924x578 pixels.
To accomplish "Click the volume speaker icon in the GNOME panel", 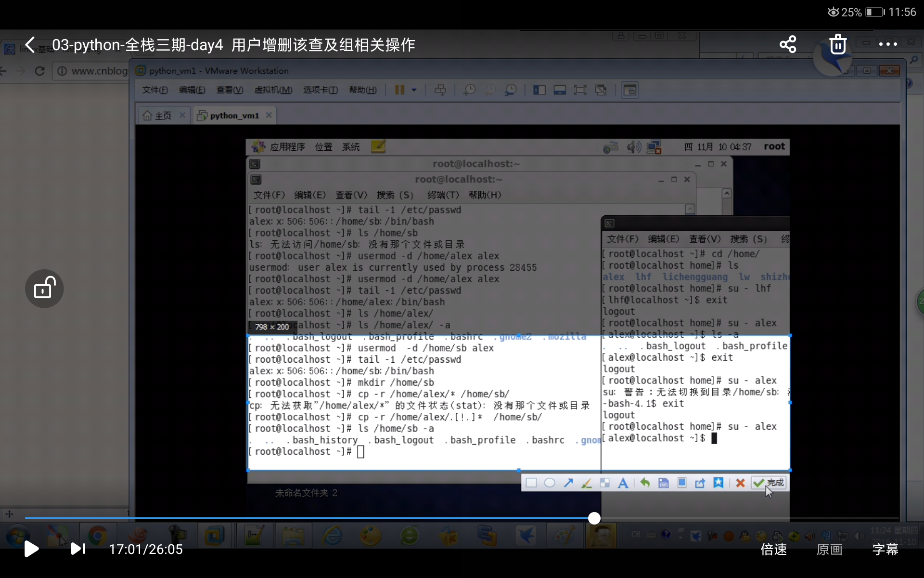I will coord(634,147).
